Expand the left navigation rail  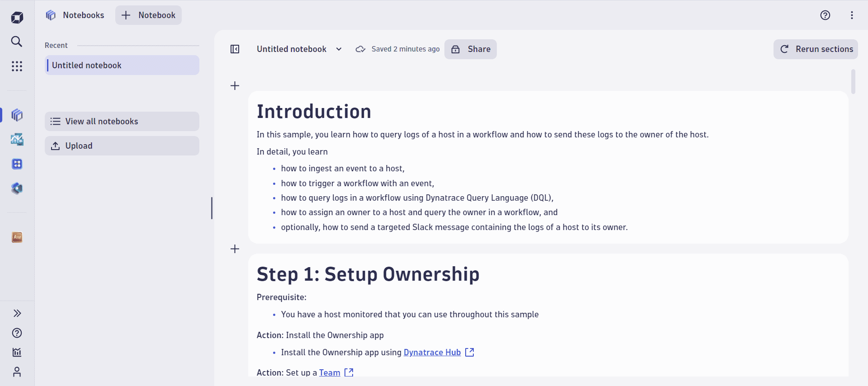click(x=17, y=313)
